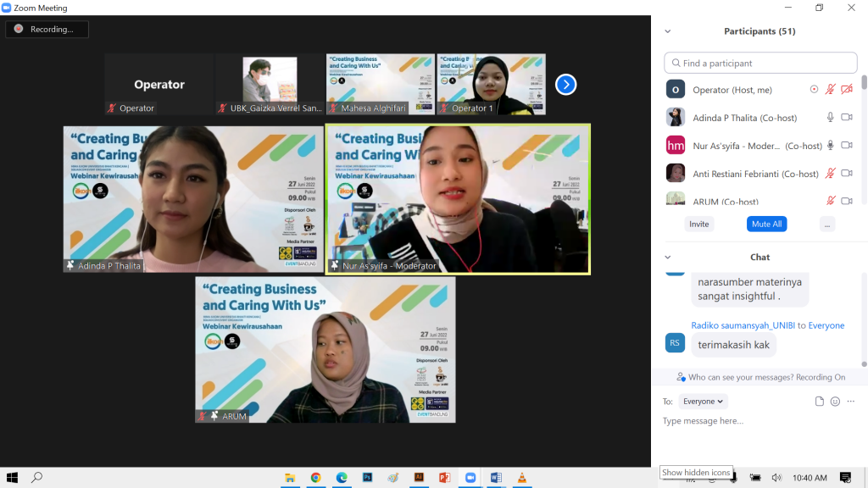Click the volume icon in system tray
868x488 pixels.
776,478
